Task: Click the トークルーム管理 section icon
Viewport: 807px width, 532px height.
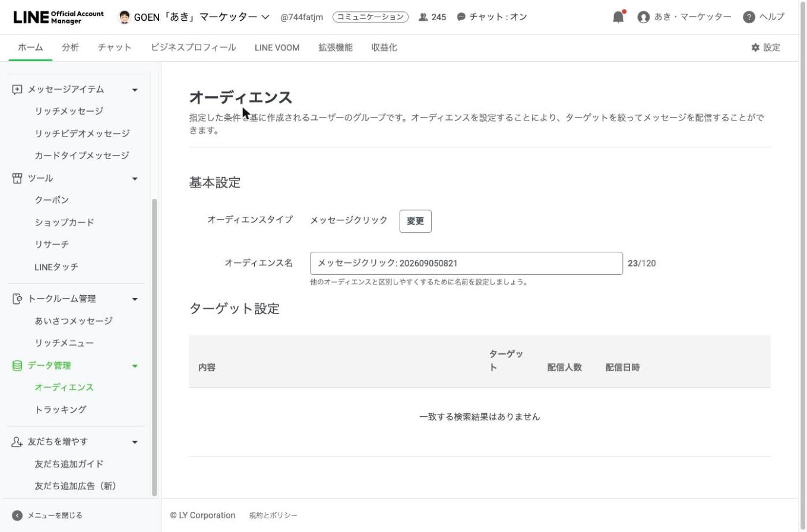Action: pyautogui.click(x=17, y=299)
